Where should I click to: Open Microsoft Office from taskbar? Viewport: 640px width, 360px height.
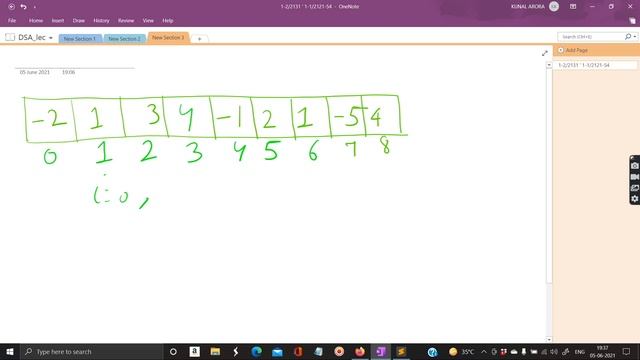pos(298,351)
